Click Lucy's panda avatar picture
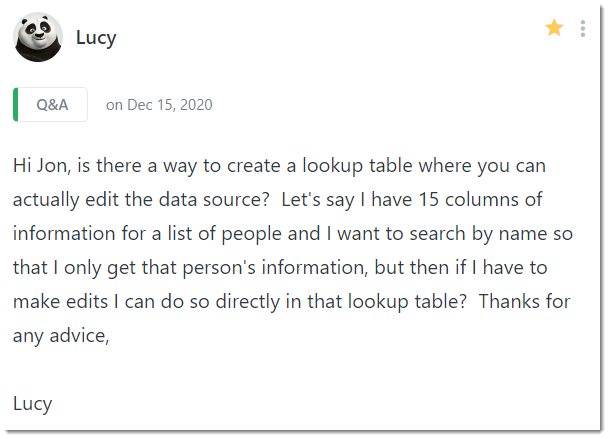Image resolution: width=609 pixels, height=439 pixels. 38,38
